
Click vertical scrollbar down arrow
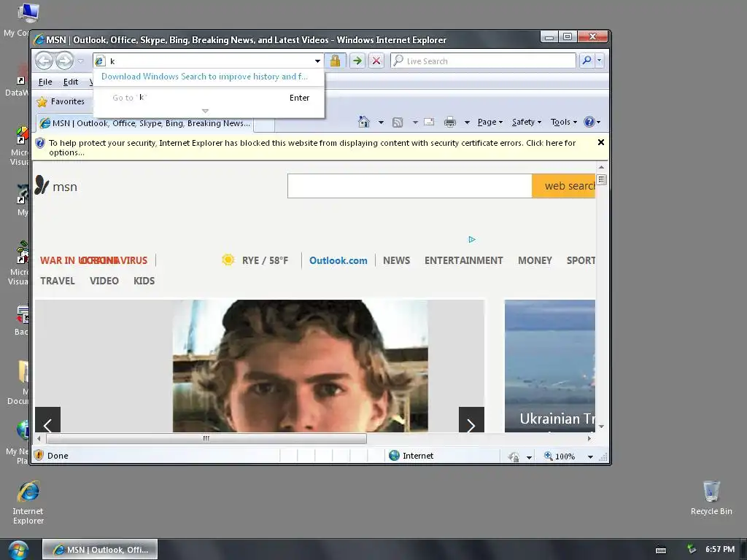pyautogui.click(x=601, y=426)
